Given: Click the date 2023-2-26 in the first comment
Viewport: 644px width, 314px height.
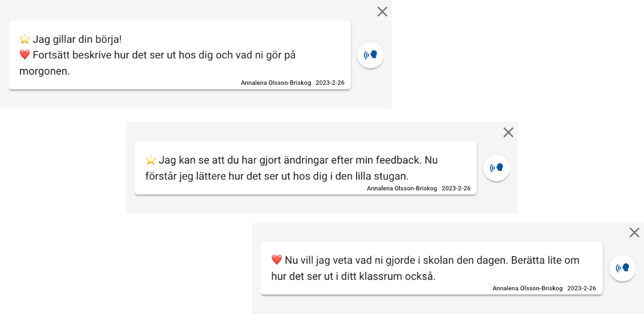Looking at the screenshot, I should point(330,83).
